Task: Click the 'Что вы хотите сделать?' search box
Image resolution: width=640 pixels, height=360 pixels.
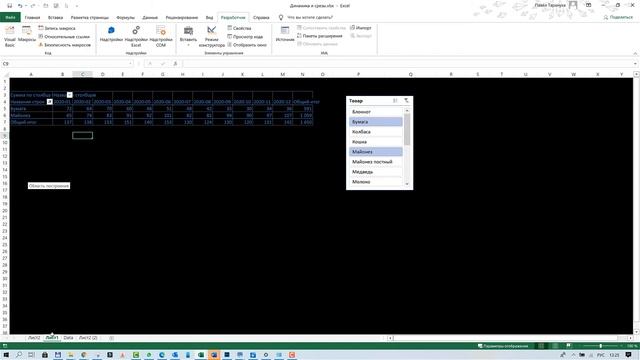Action: 309,18
